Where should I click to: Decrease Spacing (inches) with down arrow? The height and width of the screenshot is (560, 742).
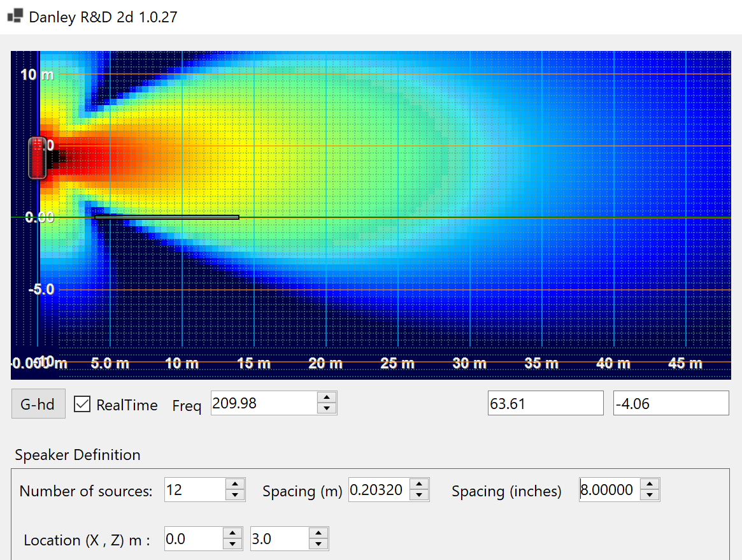(650, 495)
